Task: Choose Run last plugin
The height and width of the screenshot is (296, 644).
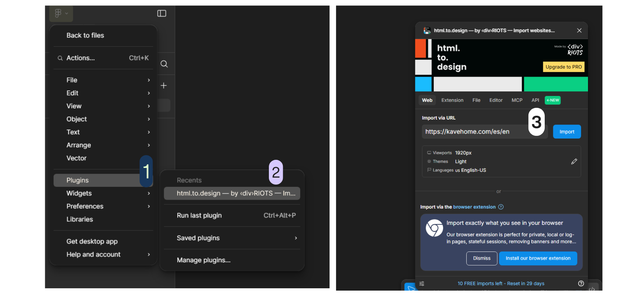Action: coord(232,216)
